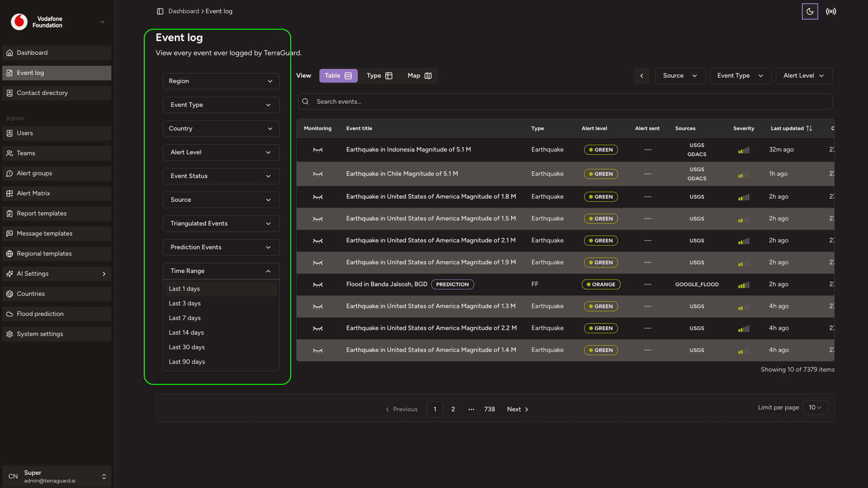Open Super admin account menu
The width and height of the screenshot is (868, 488).
pos(57,477)
